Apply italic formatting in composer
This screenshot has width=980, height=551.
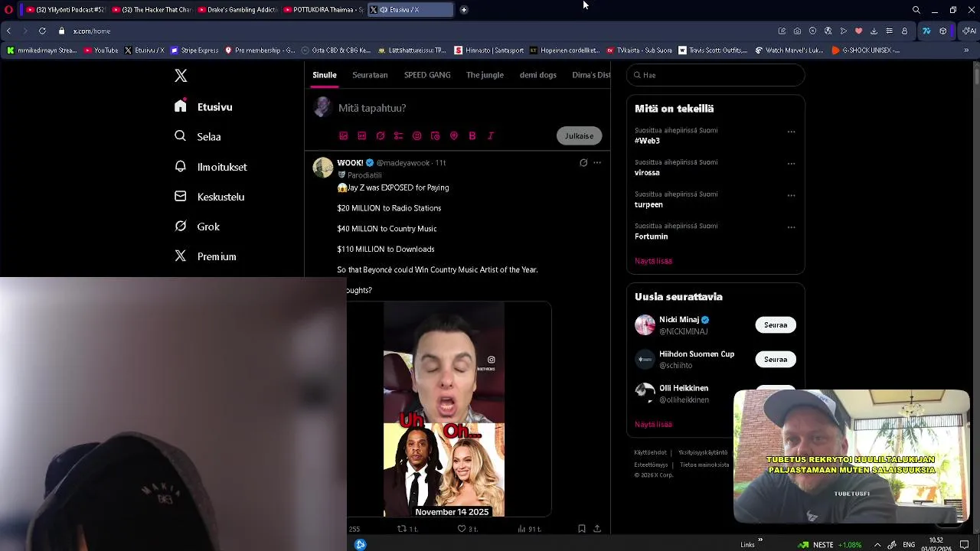(491, 135)
